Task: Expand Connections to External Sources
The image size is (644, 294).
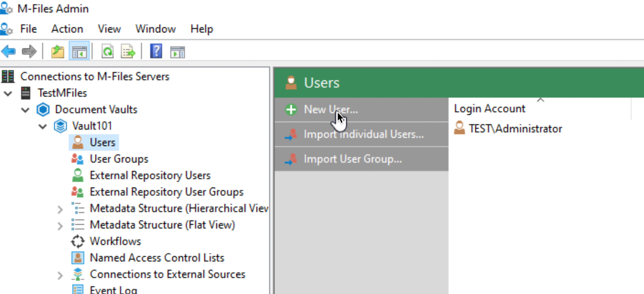Action: (x=60, y=275)
